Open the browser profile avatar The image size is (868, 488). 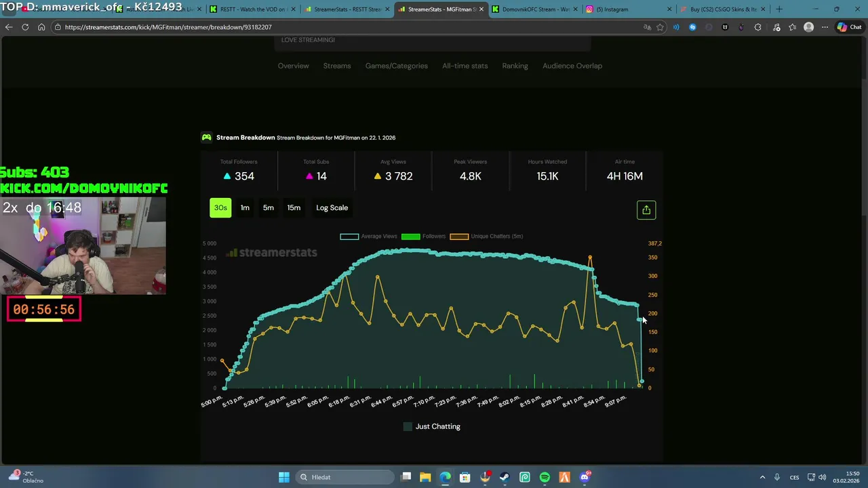pyautogui.click(x=808, y=27)
